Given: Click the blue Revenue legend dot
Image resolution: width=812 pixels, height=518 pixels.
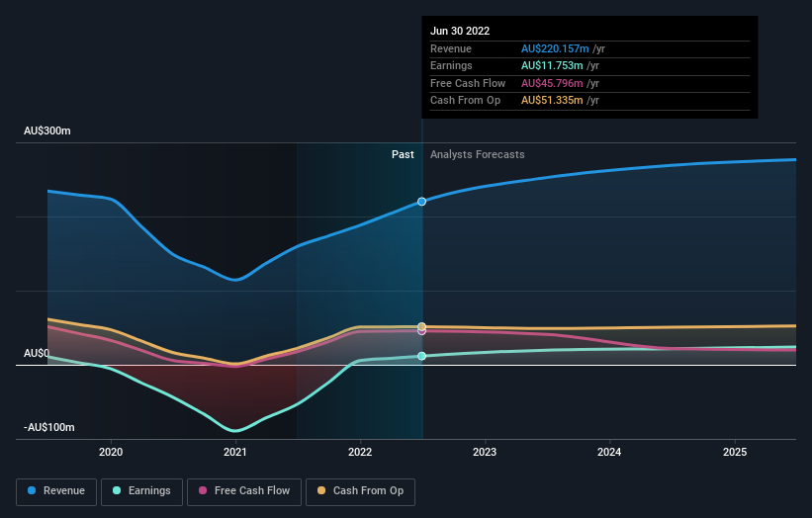Looking at the screenshot, I should (32, 490).
